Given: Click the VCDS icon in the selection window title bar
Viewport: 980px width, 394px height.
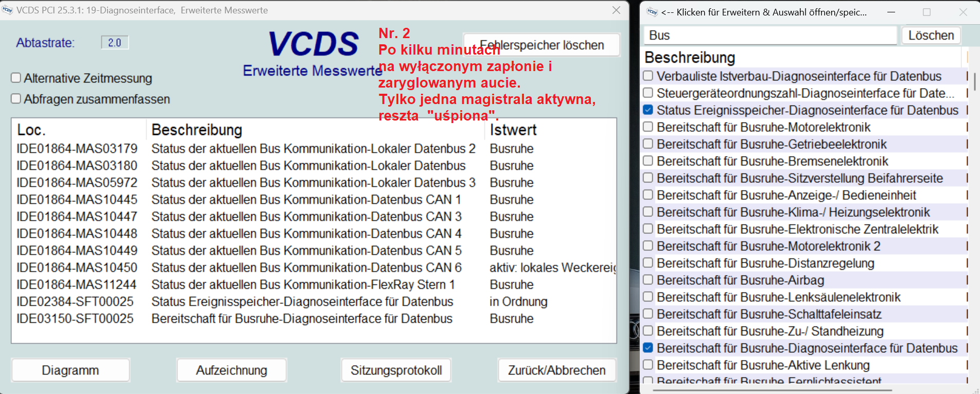Looking at the screenshot, I should click(x=652, y=12).
